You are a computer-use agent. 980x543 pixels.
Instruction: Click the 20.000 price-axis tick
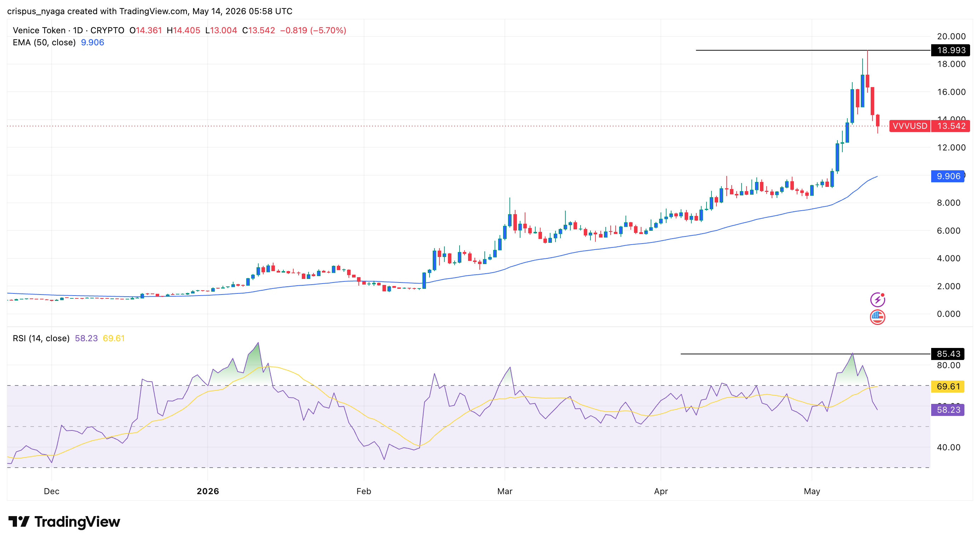coord(951,36)
